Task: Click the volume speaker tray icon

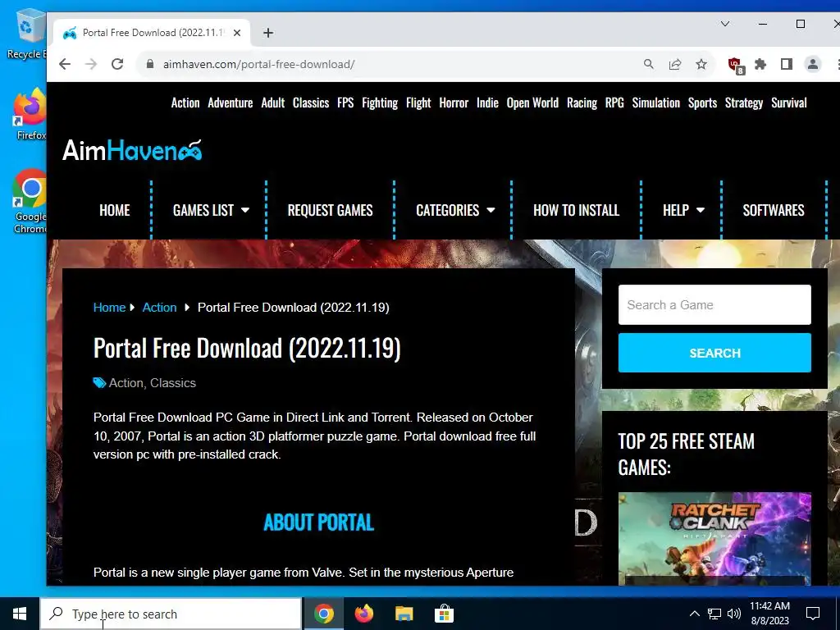Action: coord(734,614)
